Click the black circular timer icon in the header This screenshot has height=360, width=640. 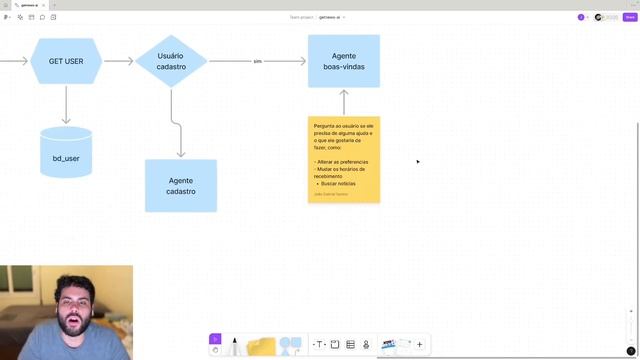click(x=598, y=17)
